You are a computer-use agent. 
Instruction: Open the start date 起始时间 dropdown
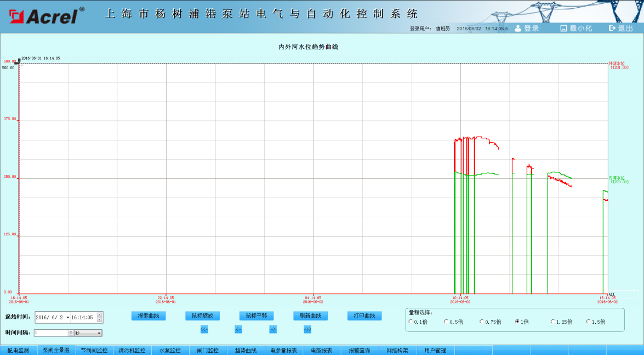68,318
